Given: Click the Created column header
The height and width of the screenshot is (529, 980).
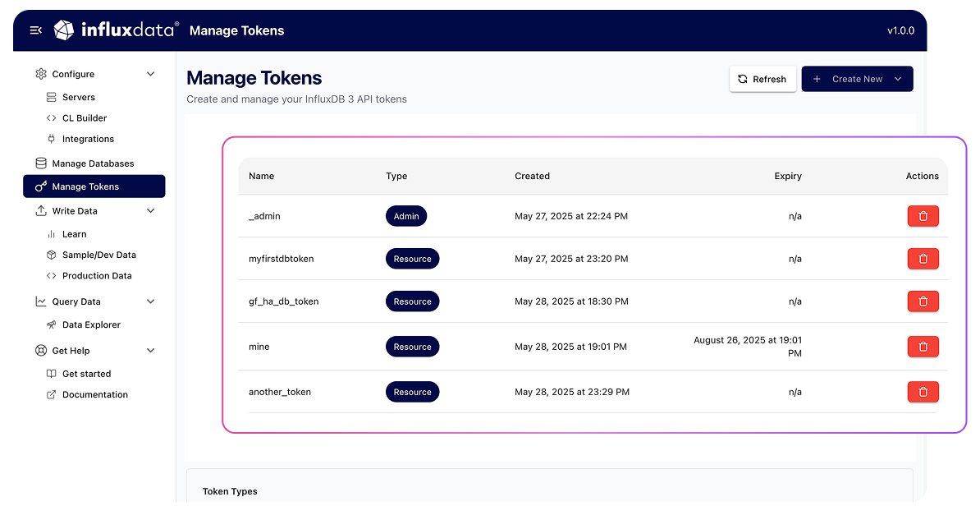Looking at the screenshot, I should pos(532,176).
